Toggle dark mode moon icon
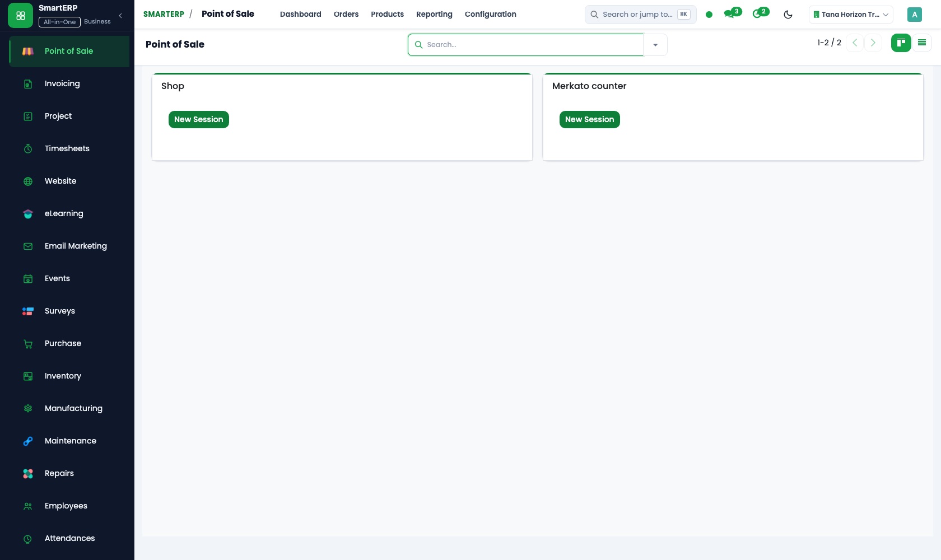The width and height of the screenshot is (941, 560). coord(788,15)
